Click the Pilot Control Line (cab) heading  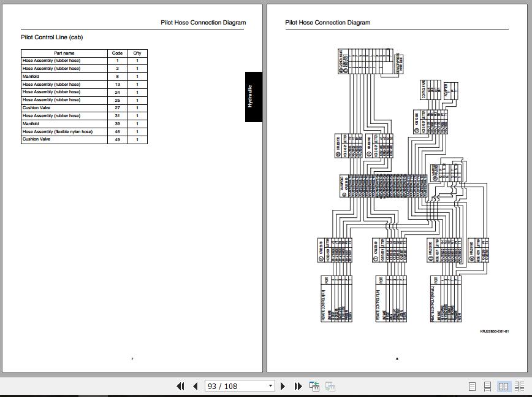click(51, 37)
